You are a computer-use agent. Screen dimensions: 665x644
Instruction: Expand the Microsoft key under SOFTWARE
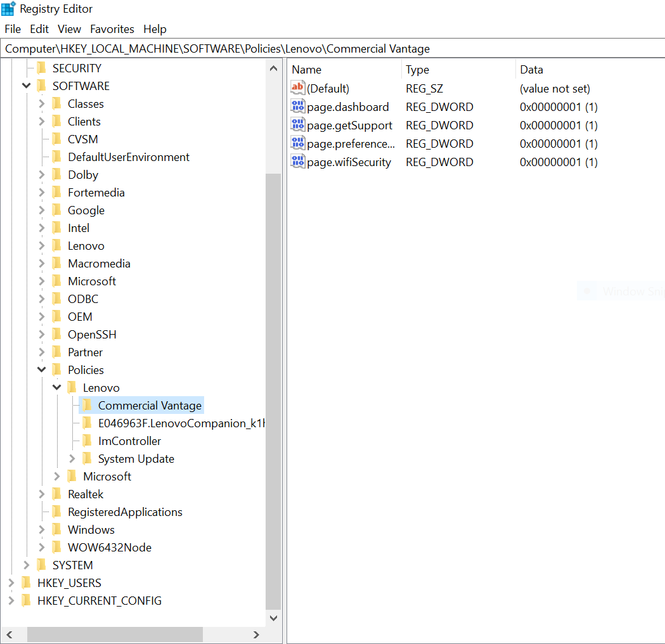click(42, 281)
